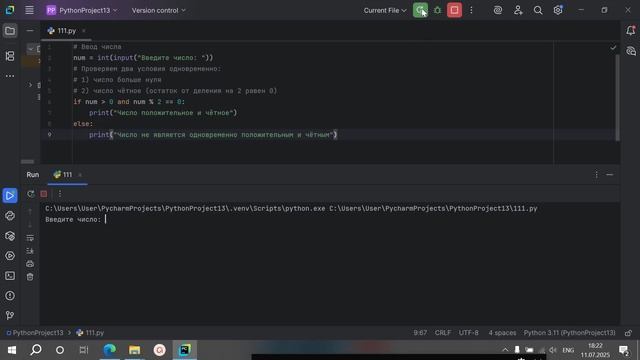Open the Python 3.11 interpreter selector
This screenshot has height=360, width=640.
point(569,333)
